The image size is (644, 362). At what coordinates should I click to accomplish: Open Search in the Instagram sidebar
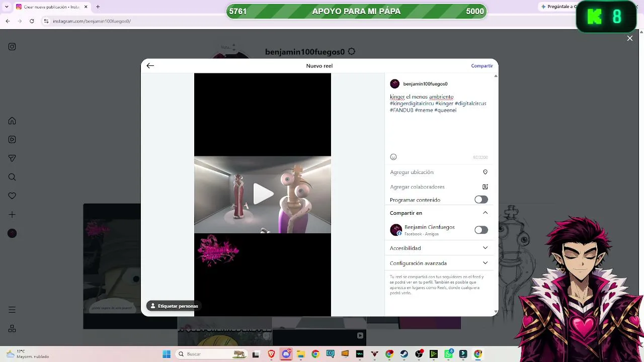12,177
